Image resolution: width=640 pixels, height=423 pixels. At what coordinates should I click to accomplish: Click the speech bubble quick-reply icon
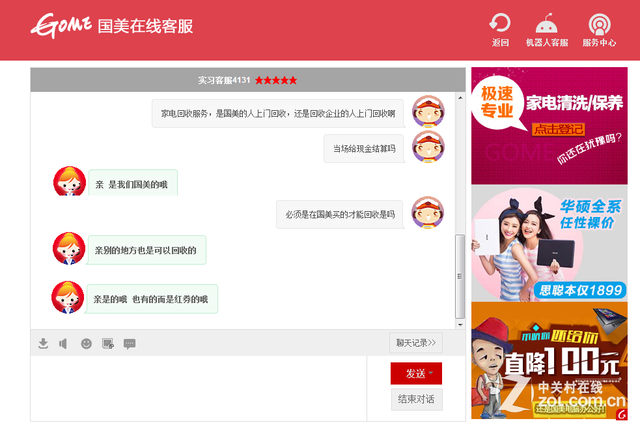click(129, 344)
